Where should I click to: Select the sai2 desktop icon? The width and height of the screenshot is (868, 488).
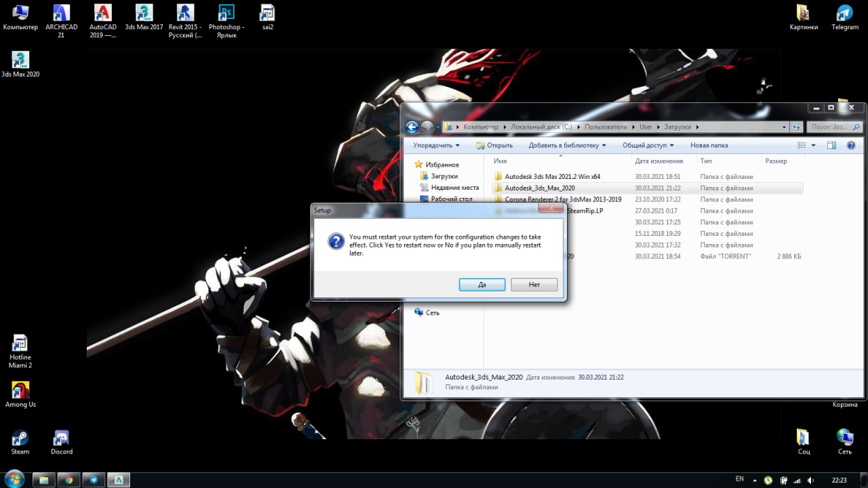(267, 18)
